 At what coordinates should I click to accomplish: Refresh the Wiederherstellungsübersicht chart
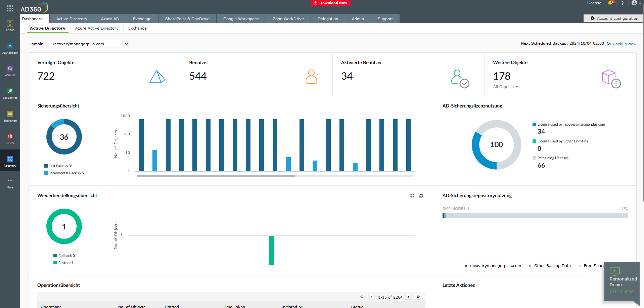pos(421,195)
